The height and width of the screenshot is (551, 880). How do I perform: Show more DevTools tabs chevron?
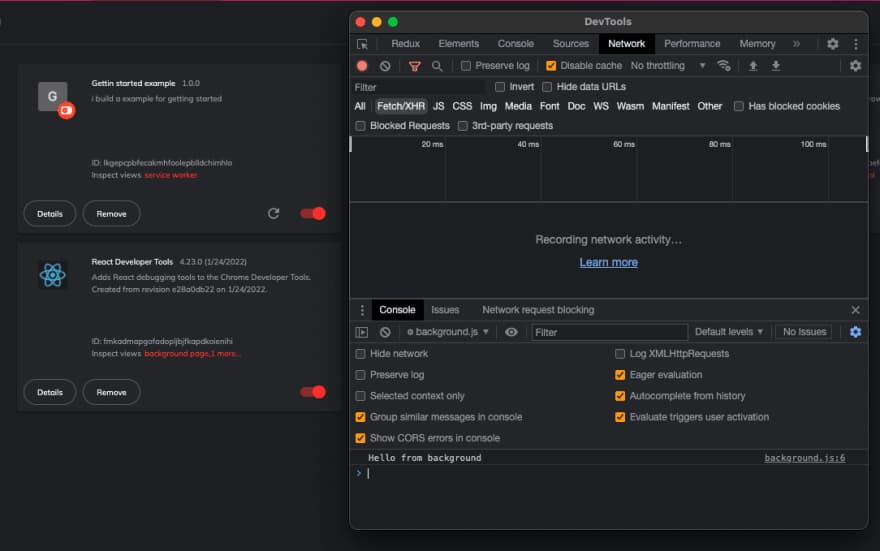[796, 44]
